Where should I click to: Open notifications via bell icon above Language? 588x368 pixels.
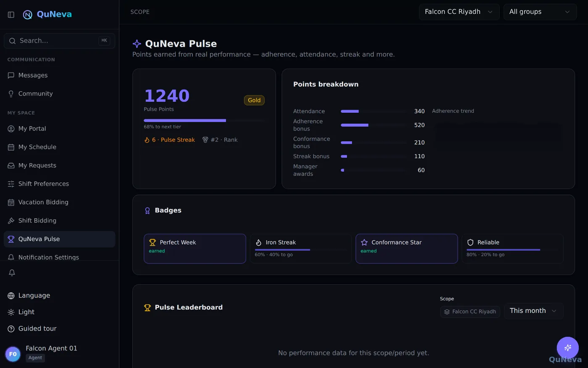(x=12, y=273)
